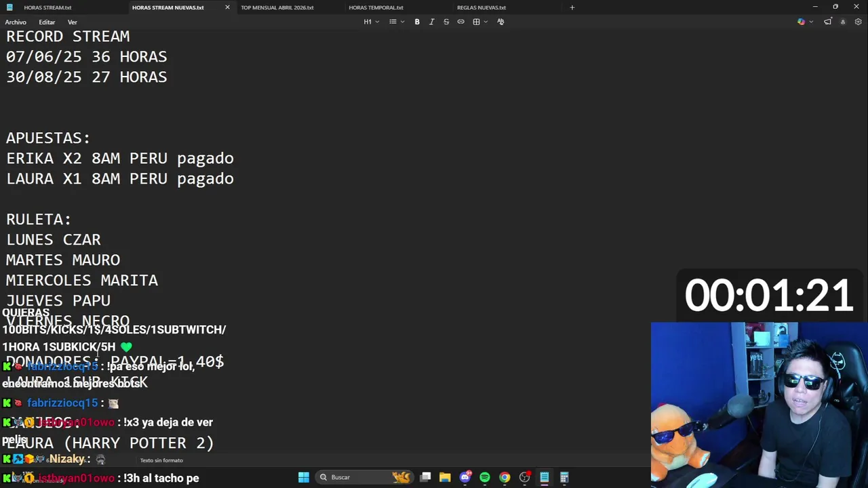The image size is (868, 488).
Task: Click the 'MIERCOLES MARITA' line
Action: pyautogui.click(x=82, y=280)
